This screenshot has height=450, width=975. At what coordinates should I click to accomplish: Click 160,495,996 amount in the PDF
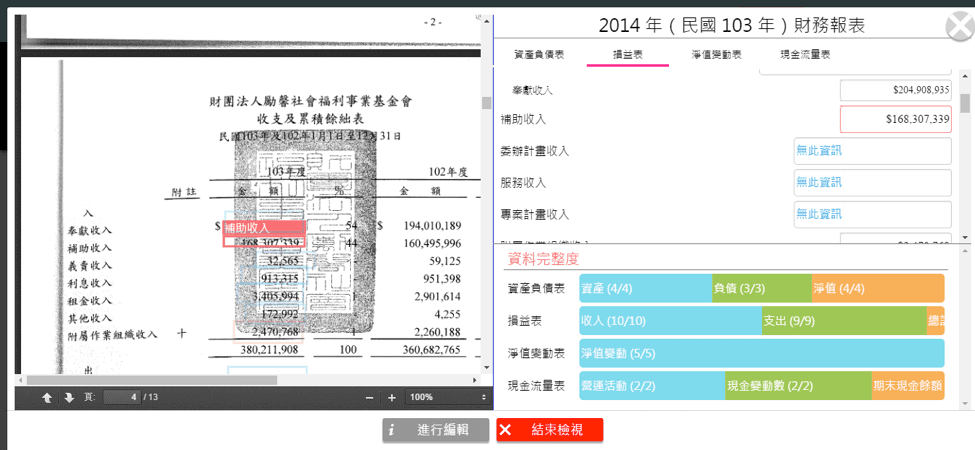(432, 242)
